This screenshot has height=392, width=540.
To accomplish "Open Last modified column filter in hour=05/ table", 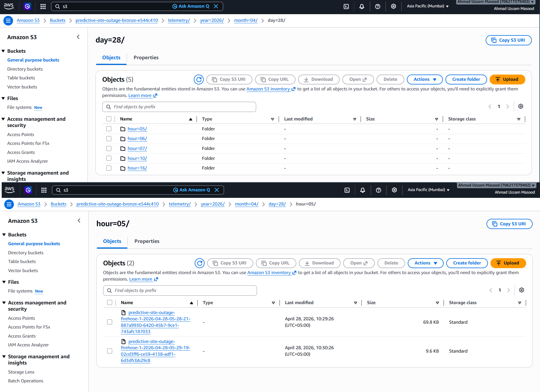I will [356, 303].
